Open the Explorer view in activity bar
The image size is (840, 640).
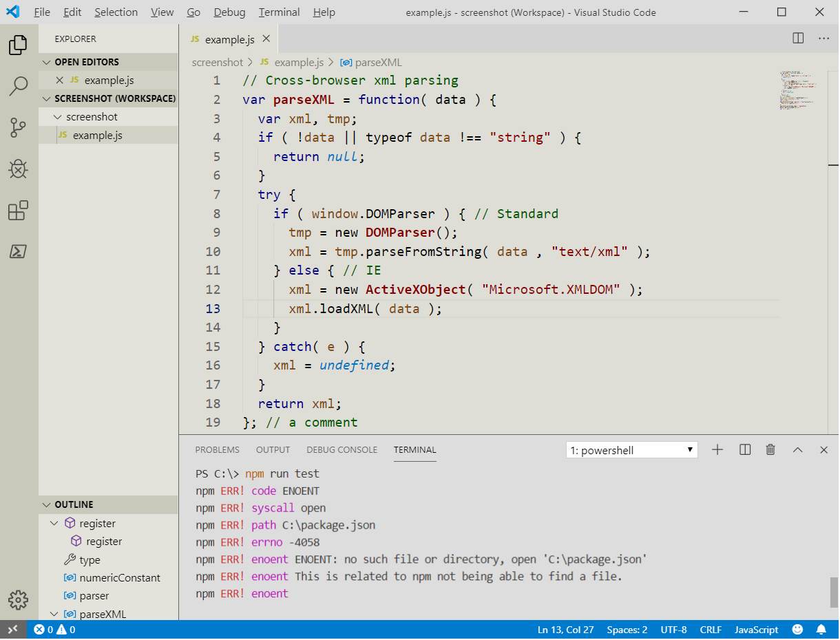pos(18,45)
